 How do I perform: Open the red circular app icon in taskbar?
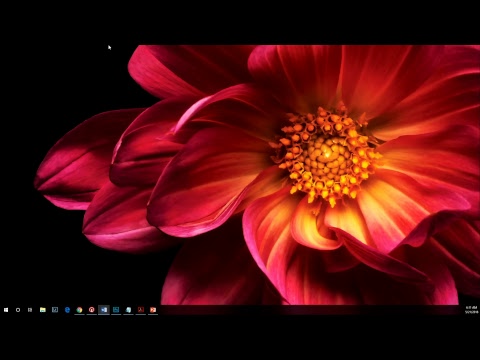(92, 310)
